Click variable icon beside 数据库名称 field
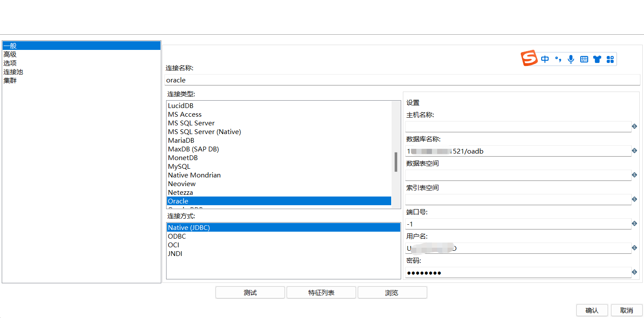This screenshot has width=644, height=318. (x=634, y=151)
